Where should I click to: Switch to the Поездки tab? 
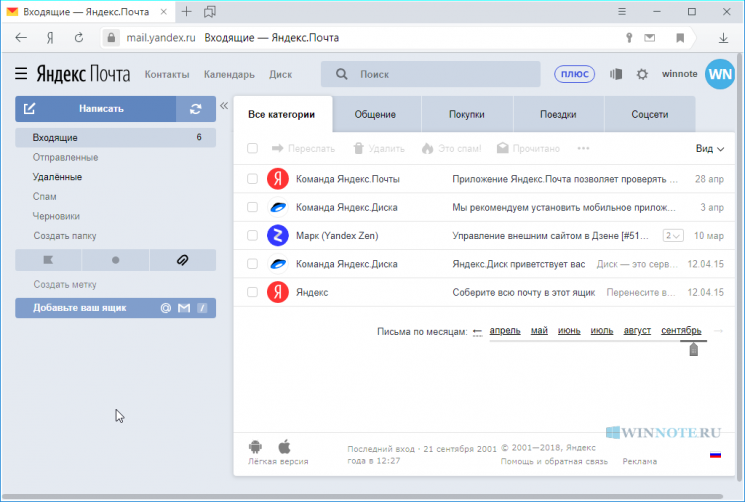pyautogui.click(x=558, y=114)
